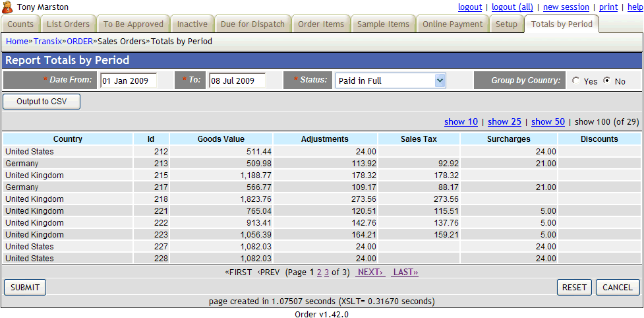Hit the RESET button

click(x=574, y=288)
